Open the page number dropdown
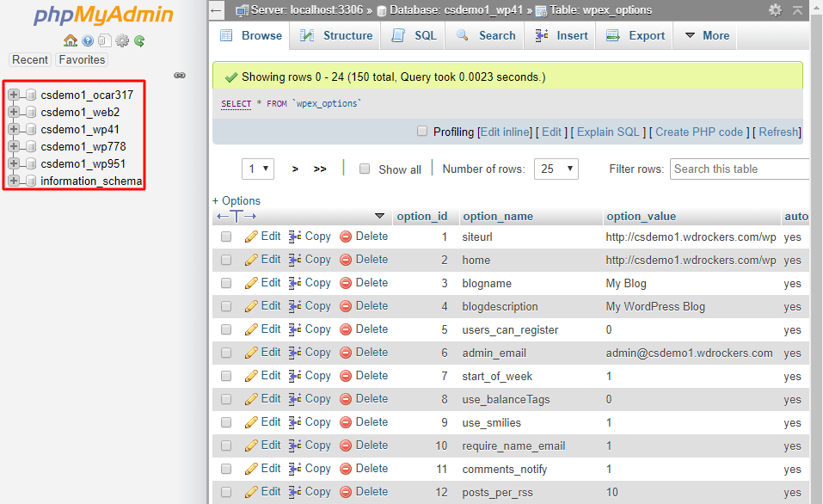 tap(258, 169)
